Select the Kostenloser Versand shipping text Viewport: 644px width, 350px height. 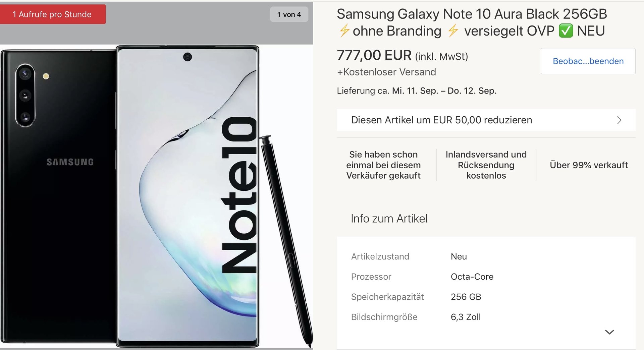[x=386, y=72]
